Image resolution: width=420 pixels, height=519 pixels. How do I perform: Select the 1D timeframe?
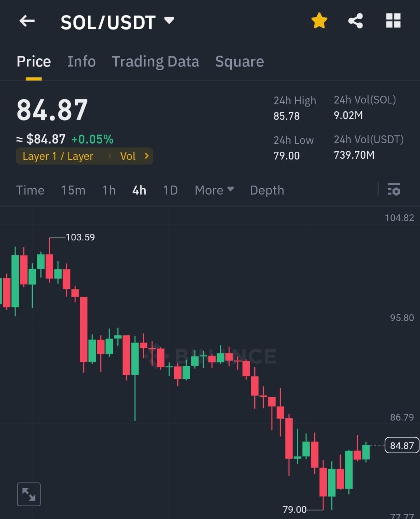[170, 190]
